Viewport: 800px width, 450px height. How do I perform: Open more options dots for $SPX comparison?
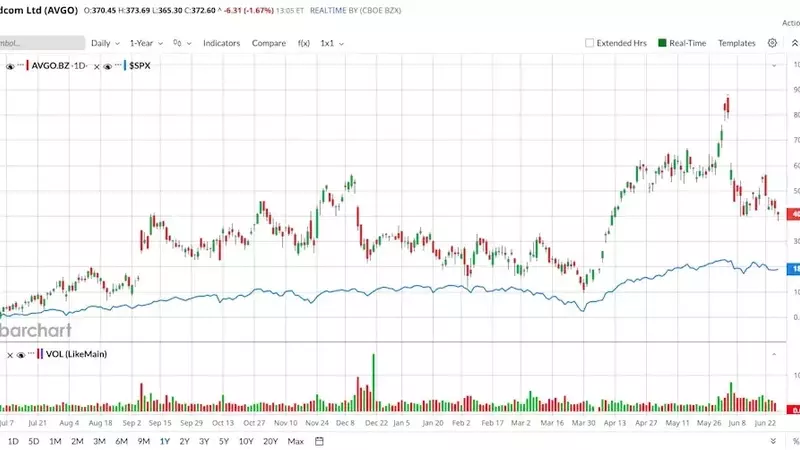click(x=118, y=65)
